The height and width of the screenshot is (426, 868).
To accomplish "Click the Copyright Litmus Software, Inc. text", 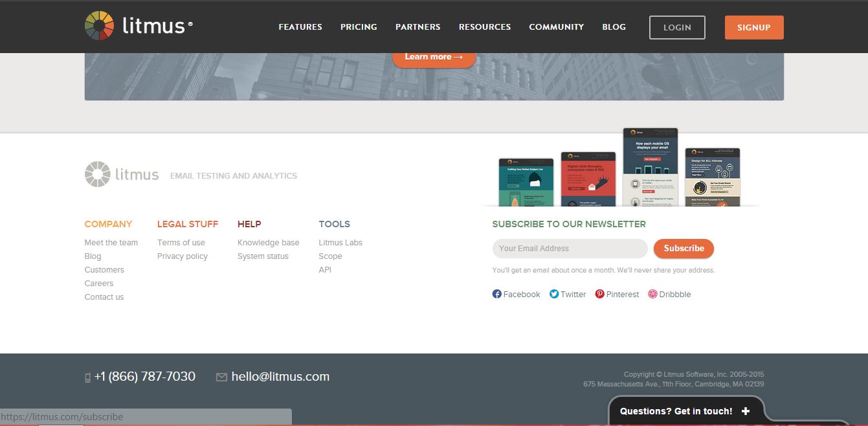I will 694,374.
